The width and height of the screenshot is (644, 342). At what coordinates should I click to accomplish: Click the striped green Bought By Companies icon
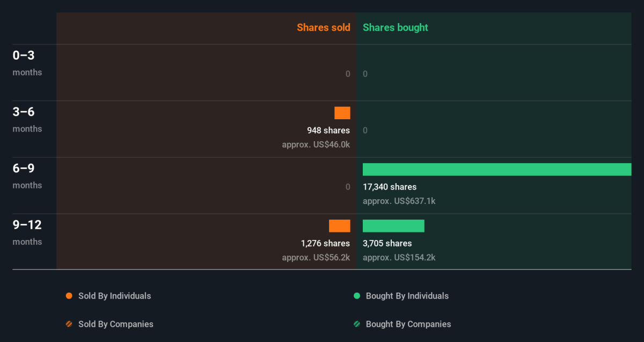point(356,324)
